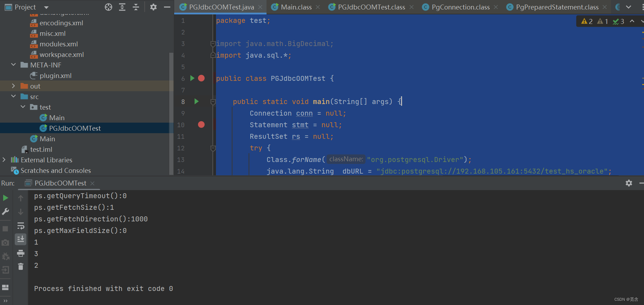Expand the out folder
The image size is (644, 305).
(13, 86)
